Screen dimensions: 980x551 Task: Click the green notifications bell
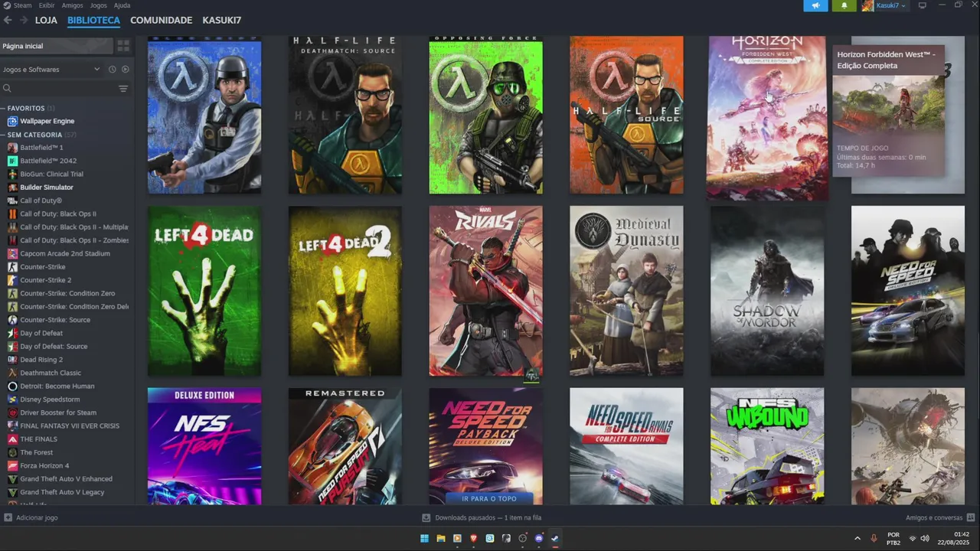click(844, 5)
